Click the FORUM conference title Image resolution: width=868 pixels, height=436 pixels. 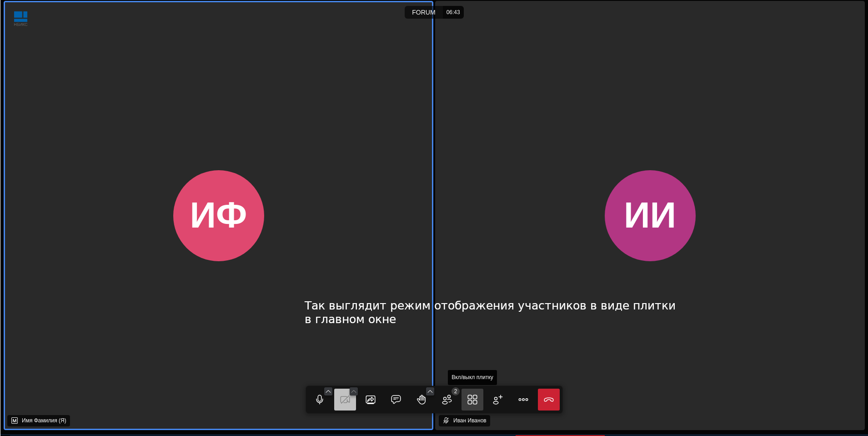tap(423, 12)
